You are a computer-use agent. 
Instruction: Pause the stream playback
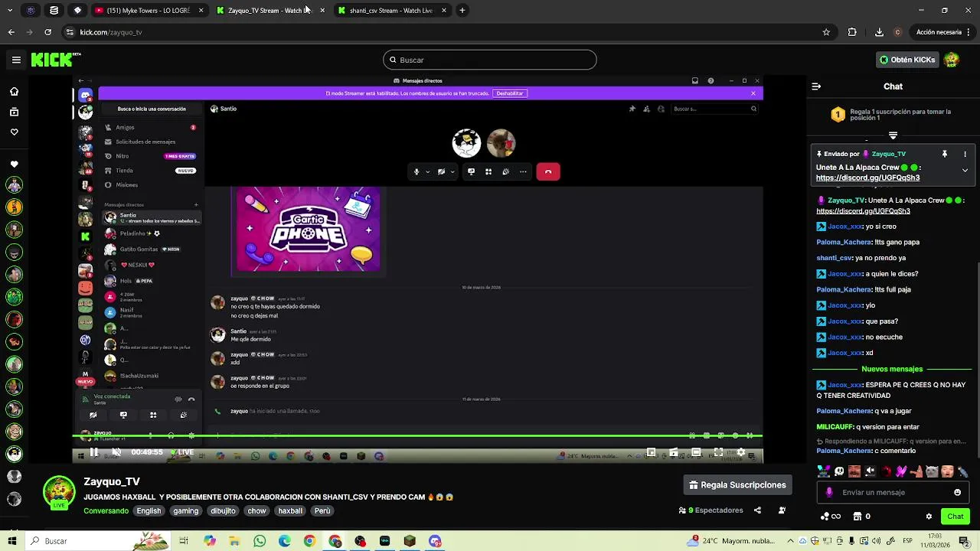click(x=93, y=452)
